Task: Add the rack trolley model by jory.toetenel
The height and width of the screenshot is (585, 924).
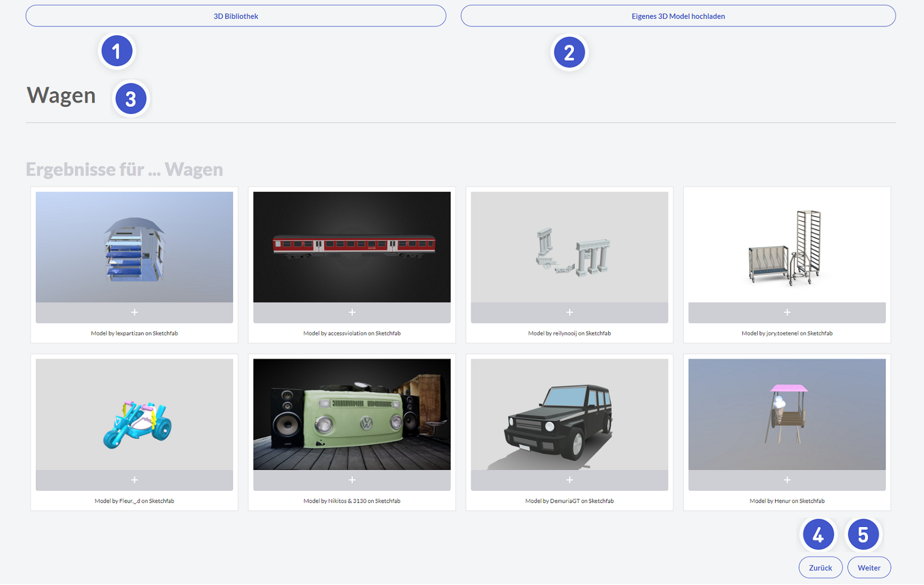Action: (787, 313)
